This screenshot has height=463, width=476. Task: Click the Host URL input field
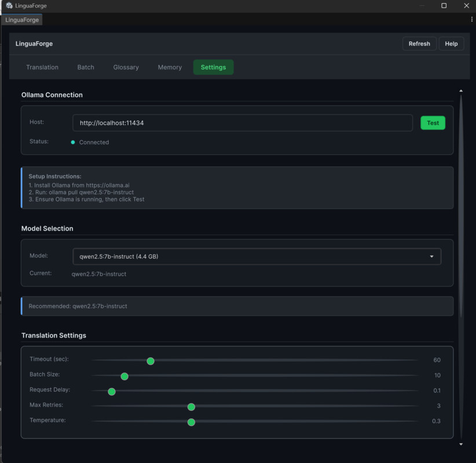pyautogui.click(x=242, y=123)
